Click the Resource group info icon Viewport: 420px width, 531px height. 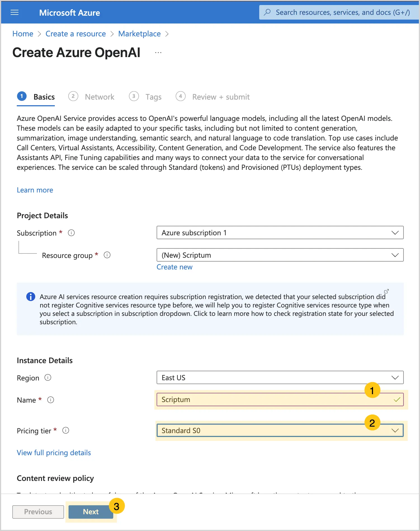pyautogui.click(x=107, y=255)
